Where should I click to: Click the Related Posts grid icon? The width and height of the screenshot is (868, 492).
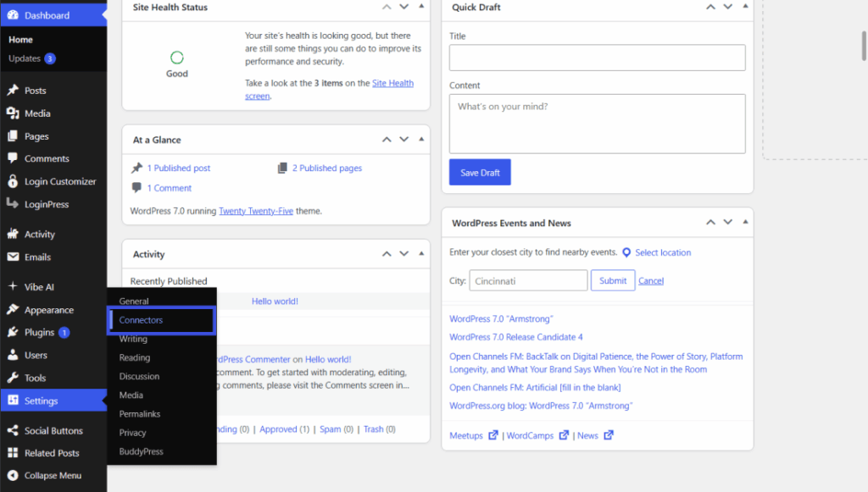[13, 453]
